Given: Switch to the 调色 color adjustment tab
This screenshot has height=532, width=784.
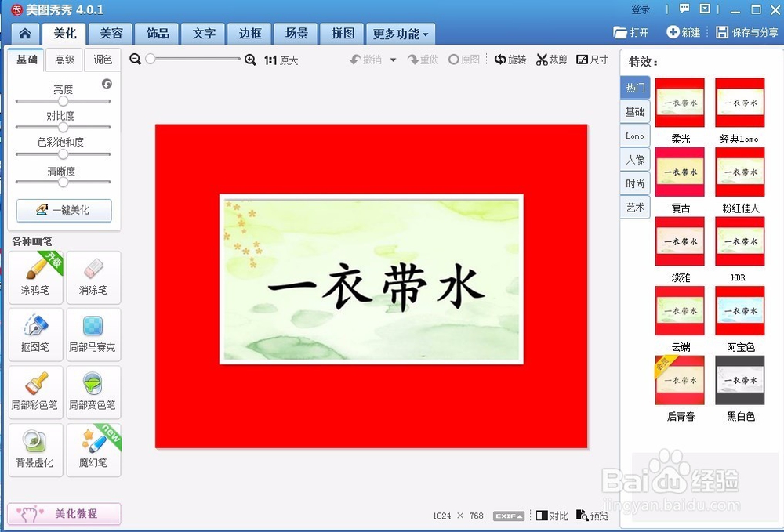Looking at the screenshot, I should (x=102, y=60).
